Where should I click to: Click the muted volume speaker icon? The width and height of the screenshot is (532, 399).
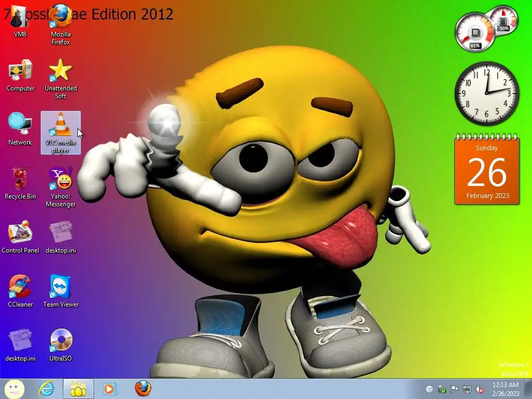pos(480,389)
